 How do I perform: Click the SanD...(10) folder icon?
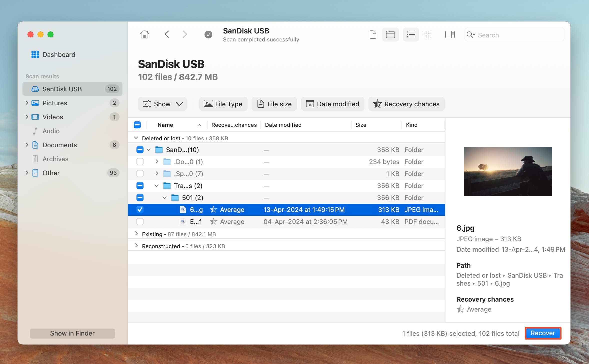point(159,150)
